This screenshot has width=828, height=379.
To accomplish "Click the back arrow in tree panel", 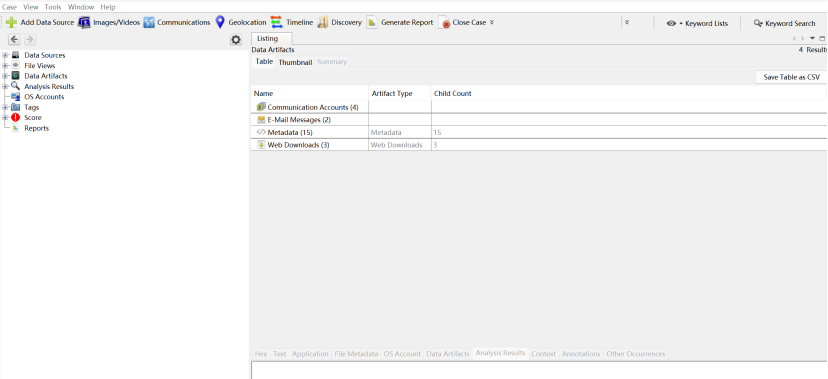I will pyautogui.click(x=14, y=40).
